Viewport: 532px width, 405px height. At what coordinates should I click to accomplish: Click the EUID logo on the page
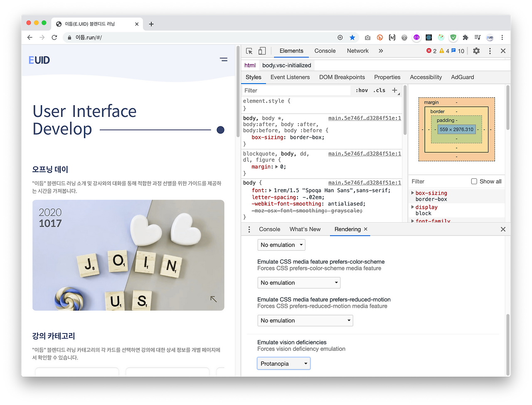(39, 60)
